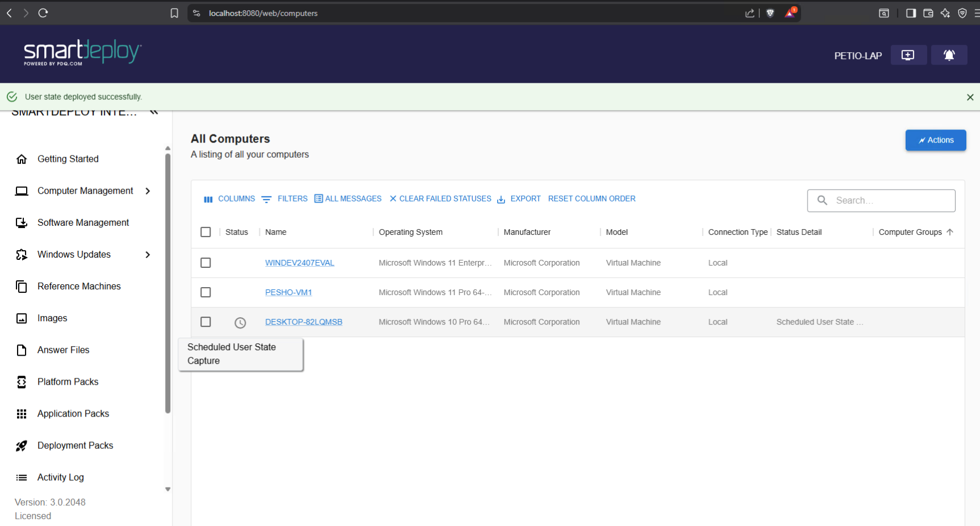Click CLEAR FAILED STATUSES button
Screen dimensions: 980x526
(440, 199)
